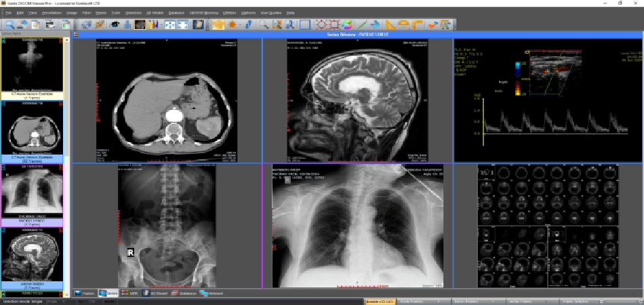
Task: Open the Network tab
Action: pos(212,293)
